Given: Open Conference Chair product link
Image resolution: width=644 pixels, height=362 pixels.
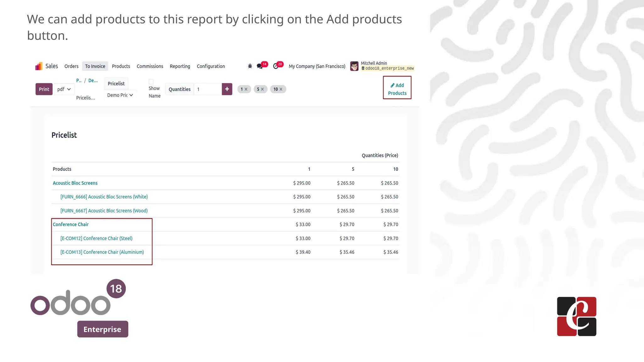Looking at the screenshot, I should tap(71, 224).
